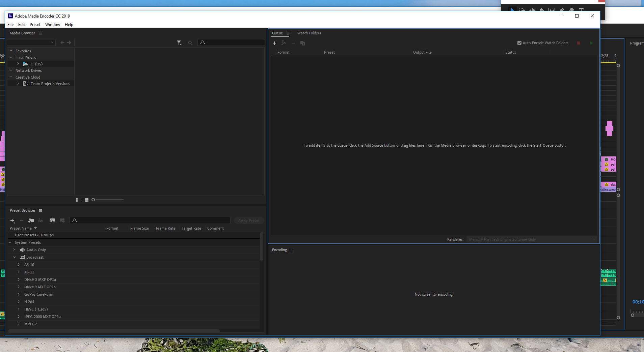
Task: Click the Broadcast TV icon
Action: tap(22, 257)
